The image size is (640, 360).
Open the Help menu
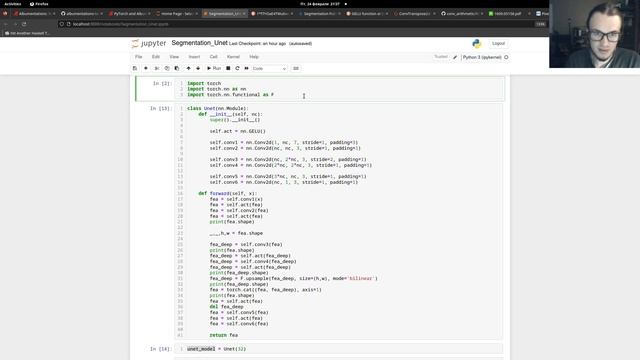point(254,57)
